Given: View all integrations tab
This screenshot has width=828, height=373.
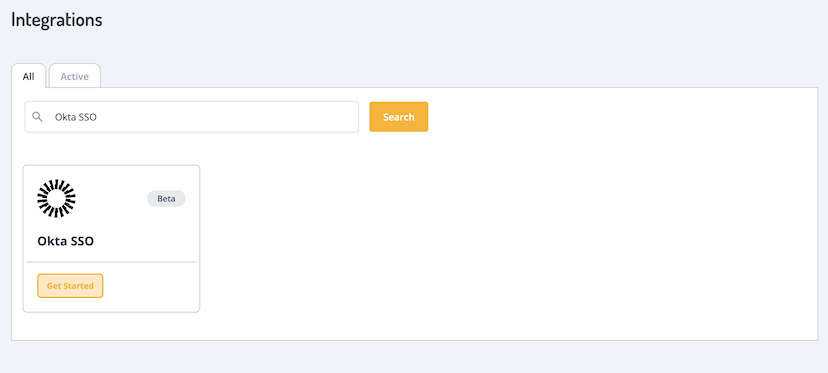Looking at the screenshot, I should click(29, 76).
